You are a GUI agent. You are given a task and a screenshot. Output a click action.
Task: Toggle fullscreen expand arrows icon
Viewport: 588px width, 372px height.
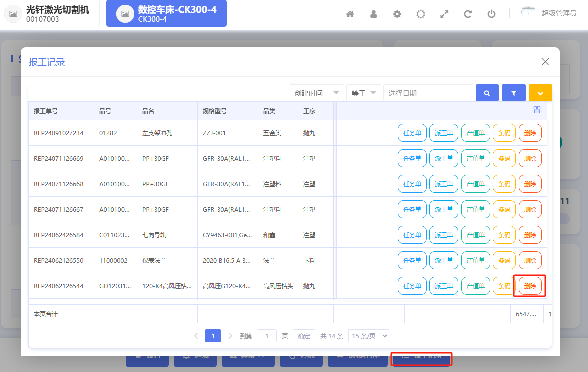pyautogui.click(x=444, y=14)
